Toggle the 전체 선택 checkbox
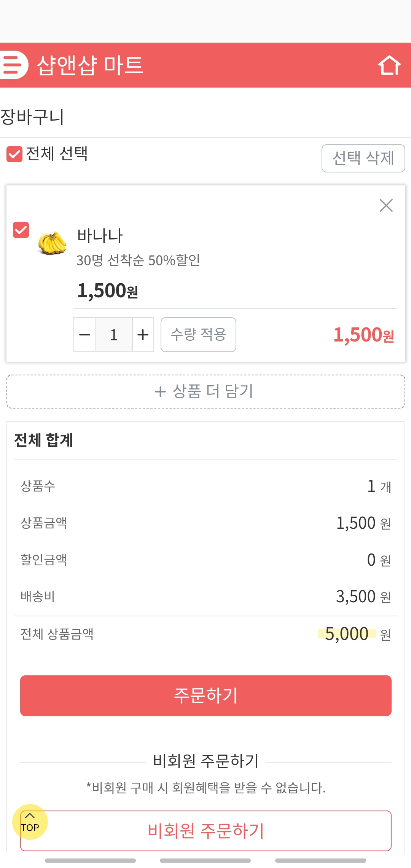Image resolution: width=411 pixels, height=868 pixels. click(14, 154)
